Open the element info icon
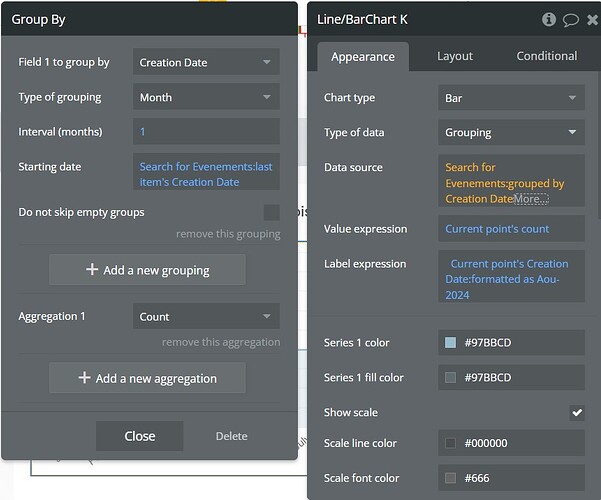Viewport: 601px width, 500px height. [549, 19]
